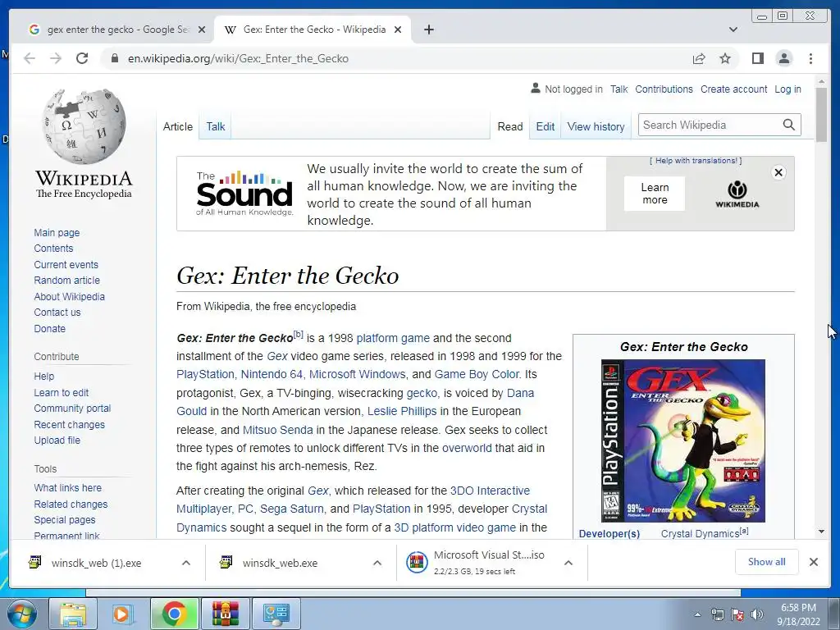Click the network tray icon

(x=717, y=614)
